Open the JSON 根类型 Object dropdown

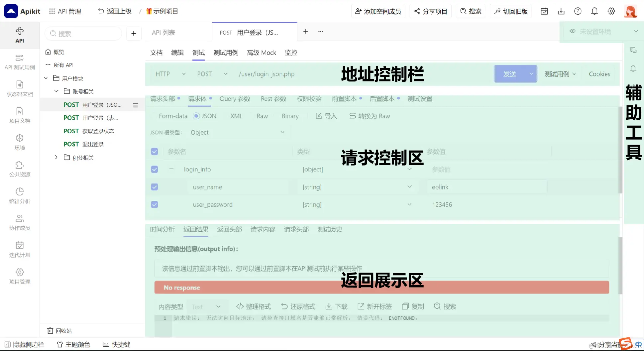click(237, 132)
